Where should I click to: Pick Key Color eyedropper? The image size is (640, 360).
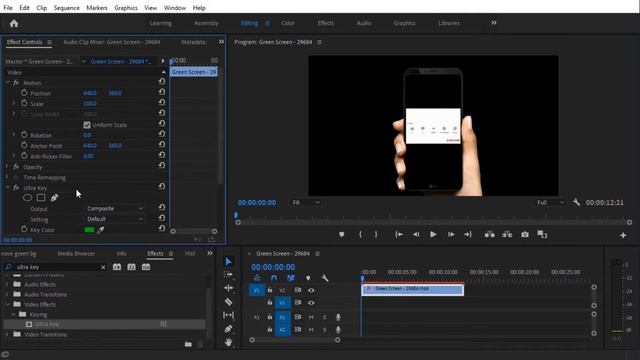click(x=100, y=230)
